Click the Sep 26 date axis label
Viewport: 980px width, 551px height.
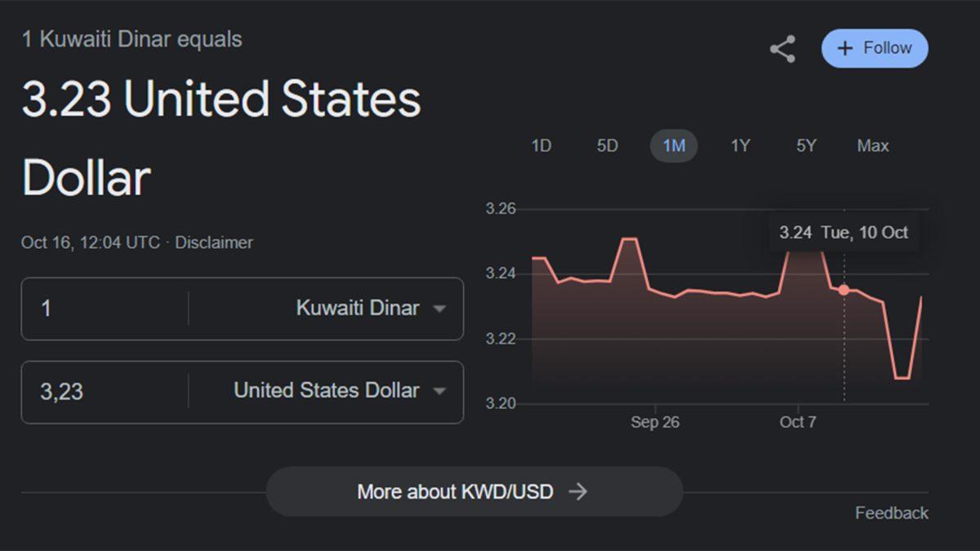(654, 422)
